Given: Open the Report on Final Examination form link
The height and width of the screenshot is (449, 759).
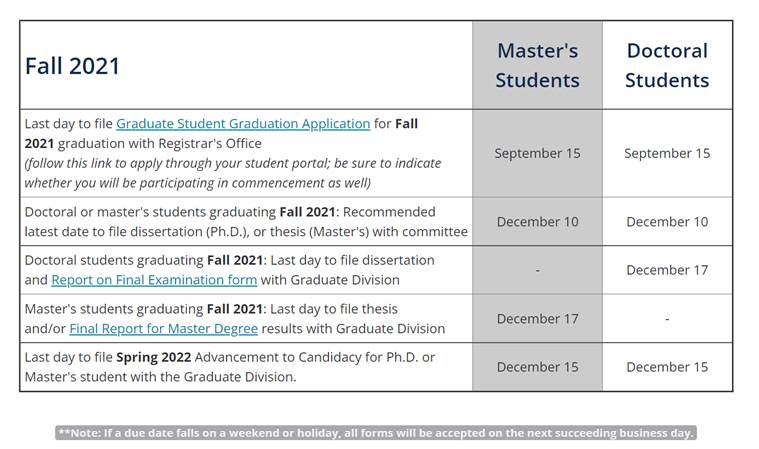Looking at the screenshot, I should click(x=154, y=280).
